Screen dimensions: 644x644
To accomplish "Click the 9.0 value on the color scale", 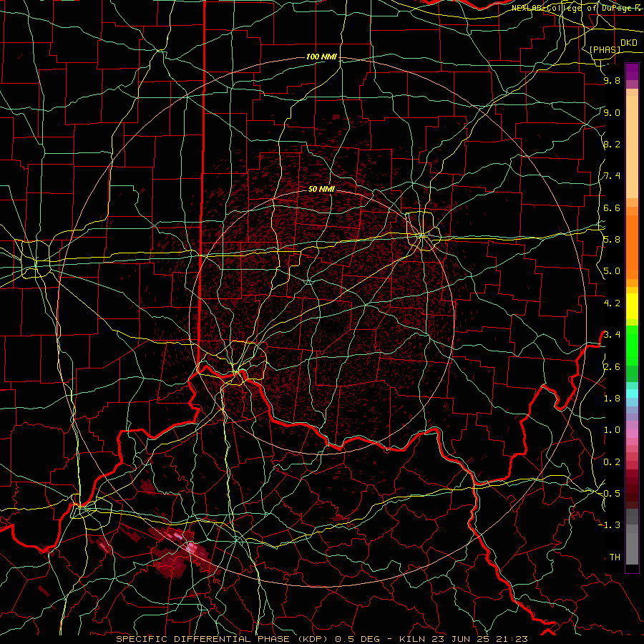I will (x=612, y=112).
